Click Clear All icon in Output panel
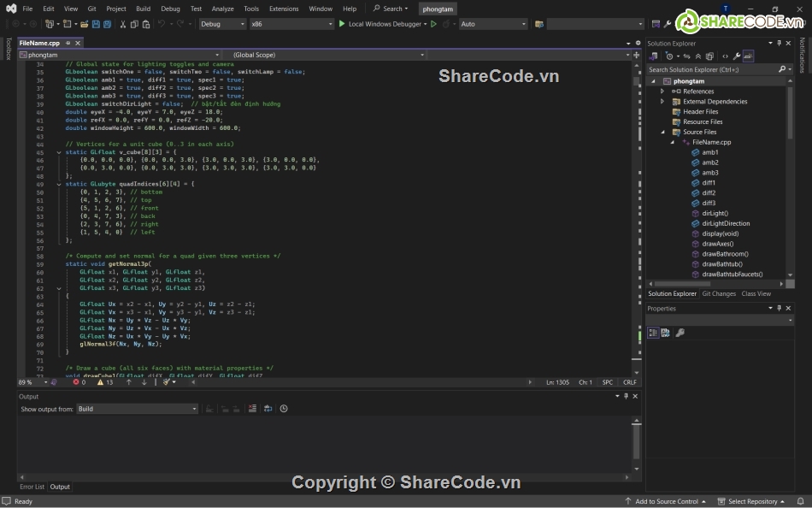The height and width of the screenshot is (508, 812). (x=252, y=409)
